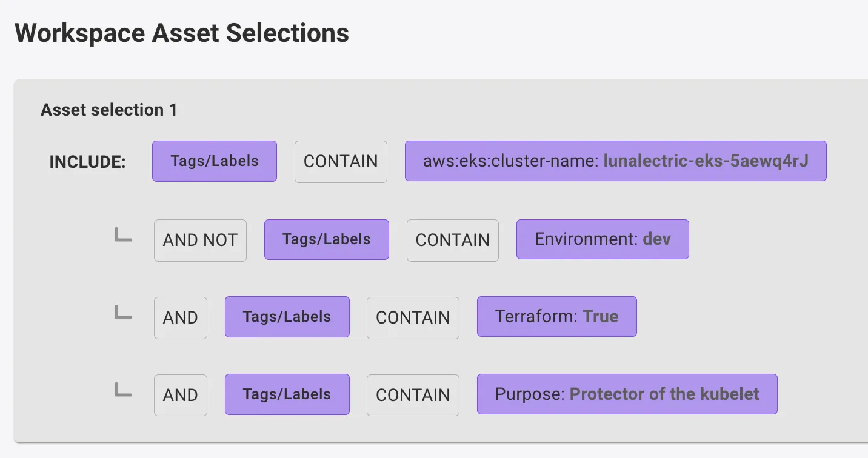Click the Terraform: True tag chip
The width and height of the screenshot is (868, 458).
(556, 317)
